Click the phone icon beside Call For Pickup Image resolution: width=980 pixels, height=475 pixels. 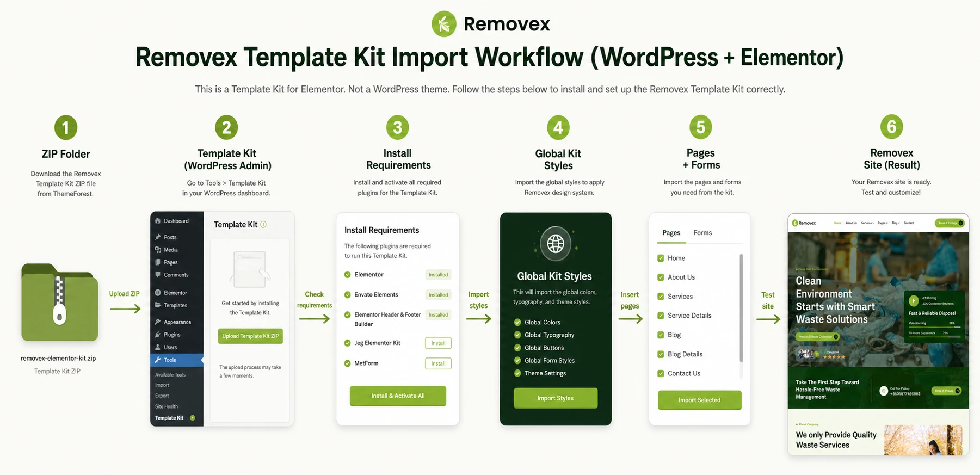pyautogui.click(x=884, y=391)
